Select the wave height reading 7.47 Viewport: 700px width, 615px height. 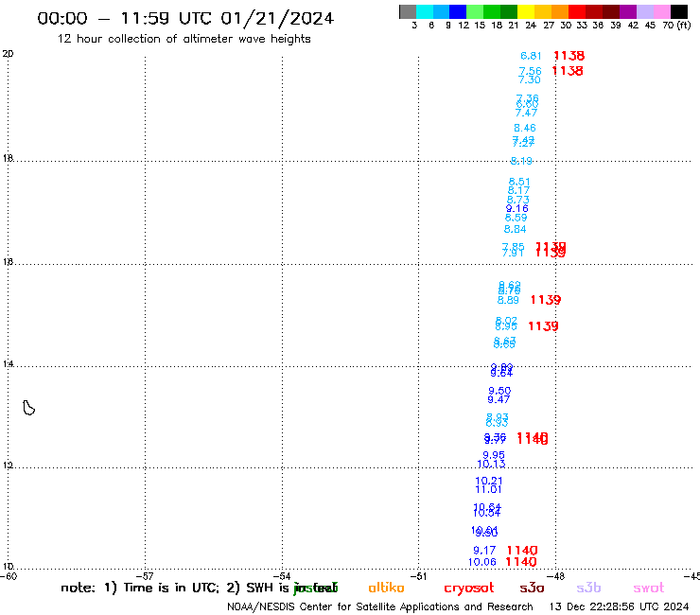526,113
